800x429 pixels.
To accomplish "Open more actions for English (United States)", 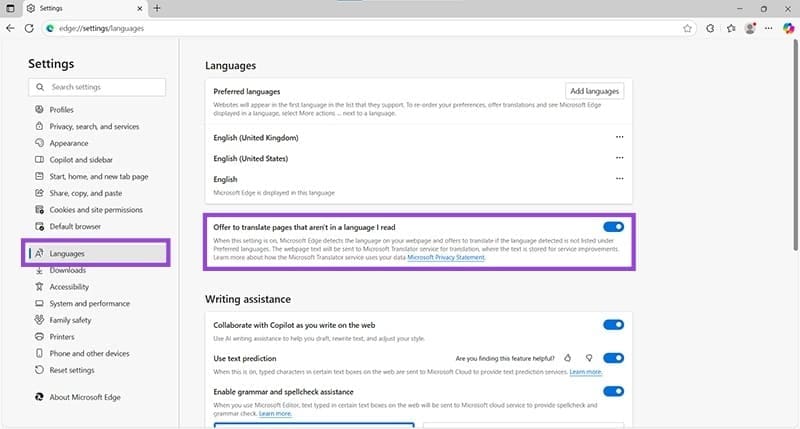I will [x=619, y=158].
